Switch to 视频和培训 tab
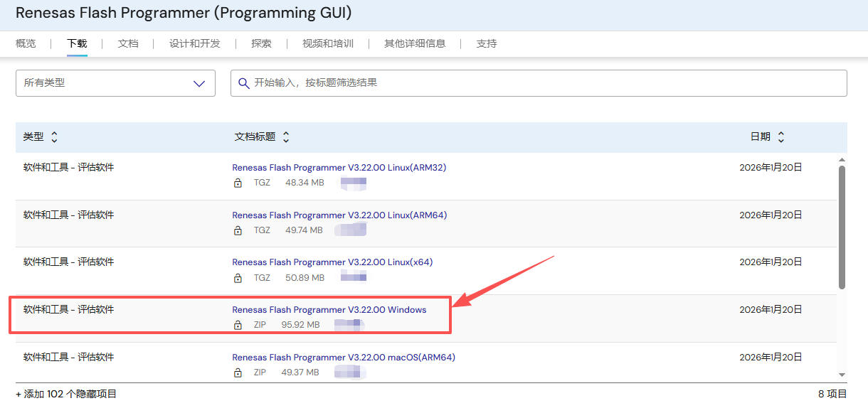Image resolution: width=868 pixels, height=418 pixels. [328, 43]
